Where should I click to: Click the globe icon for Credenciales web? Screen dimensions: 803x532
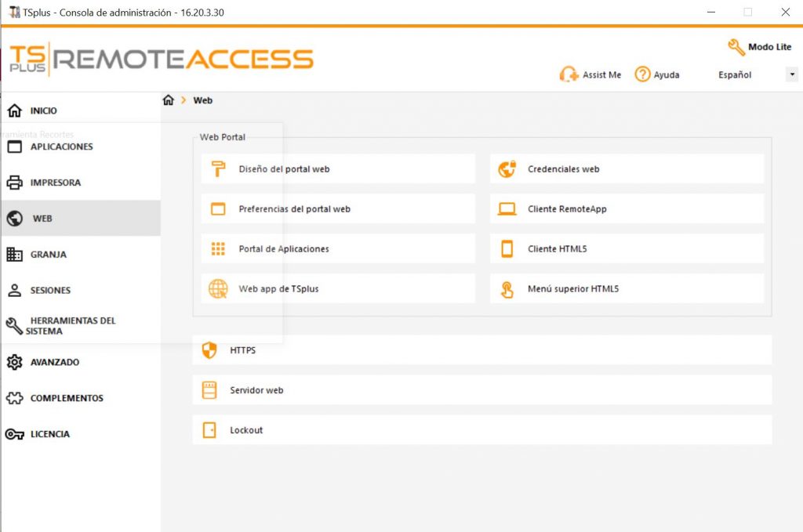click(507, 168)
